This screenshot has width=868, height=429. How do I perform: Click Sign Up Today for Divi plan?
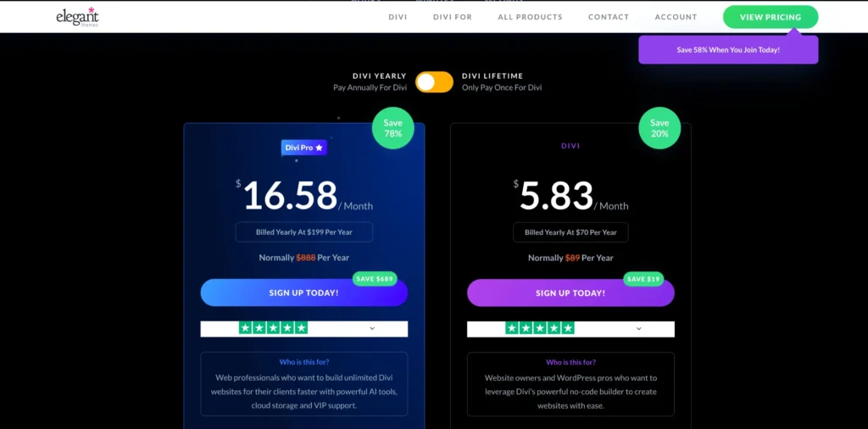(x=570, y=292)
